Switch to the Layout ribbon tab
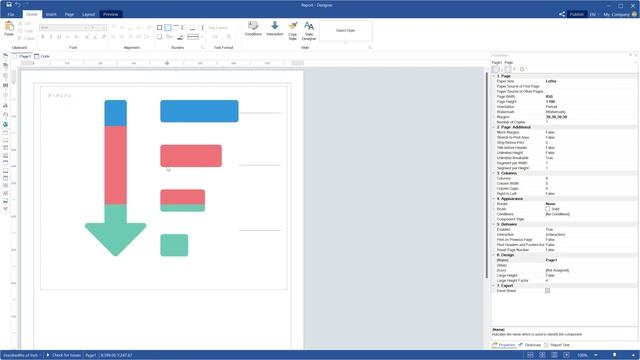This screenshot has width=640, height=360. 88,14
